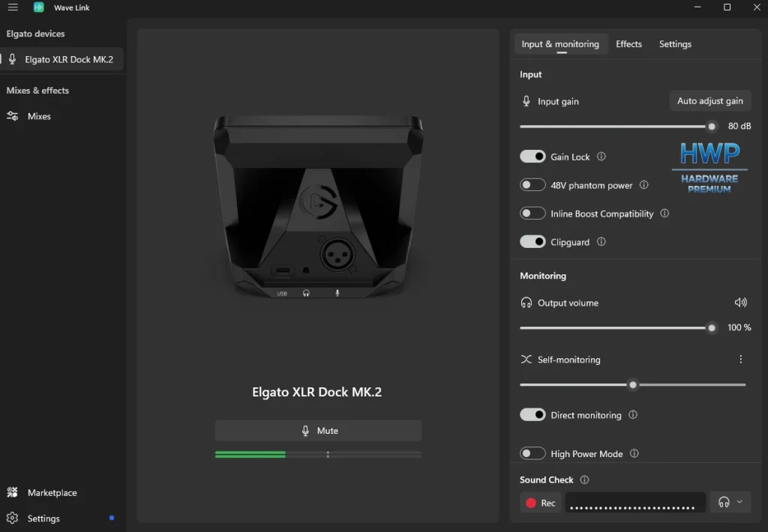Mute output using the speaker icon
The width and height of the screenshot is (768, 532).
740,303
